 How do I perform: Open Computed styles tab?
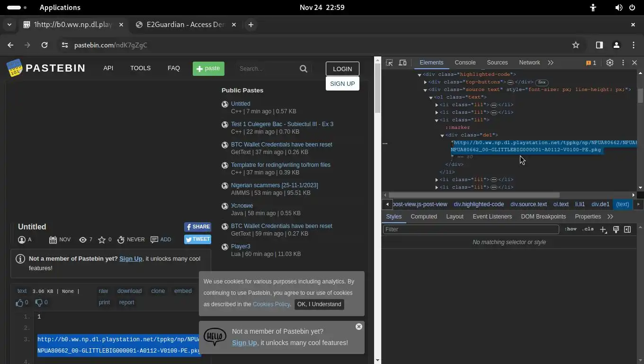click(424, 217)
